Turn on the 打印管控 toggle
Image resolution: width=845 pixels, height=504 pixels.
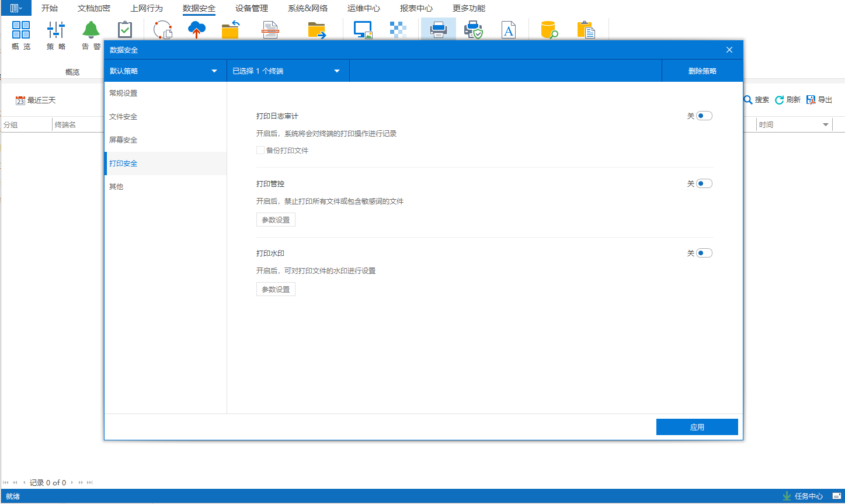tap(704, 184)
